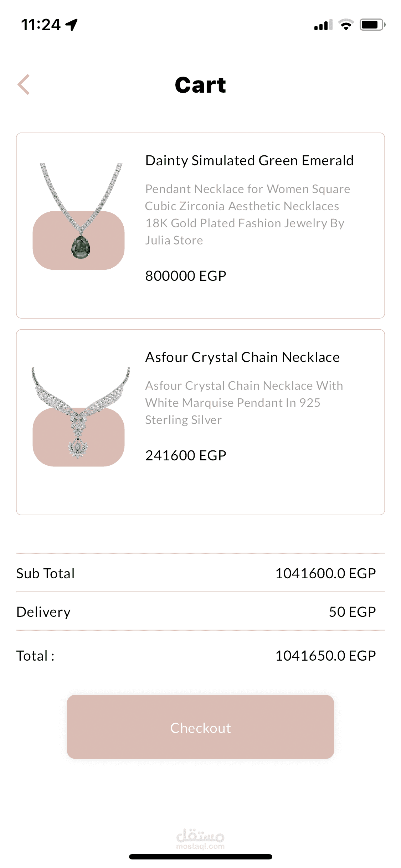Image resolution: width=401 pixels, height=868 pixels.
Task: Tap the 800000 EGP price
Action: (x=186, y=276)
